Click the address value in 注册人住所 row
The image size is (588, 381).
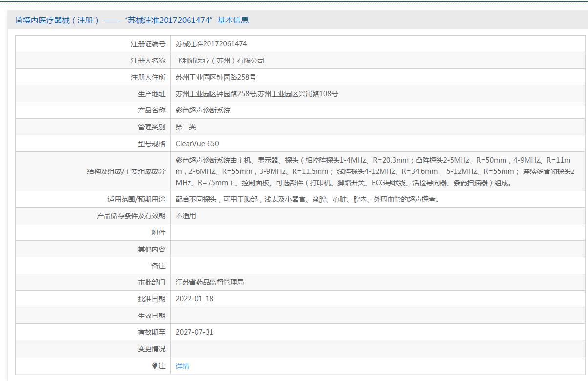click(216, 77)
